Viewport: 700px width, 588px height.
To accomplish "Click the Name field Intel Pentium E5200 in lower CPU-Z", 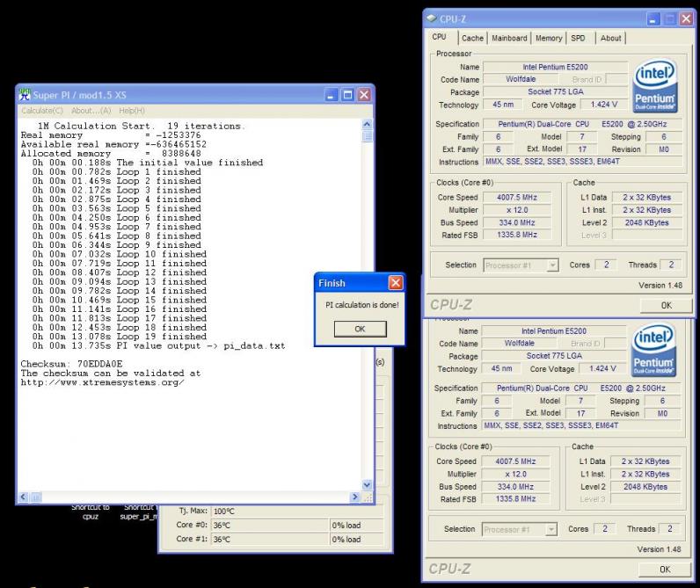I will (554, 331).
